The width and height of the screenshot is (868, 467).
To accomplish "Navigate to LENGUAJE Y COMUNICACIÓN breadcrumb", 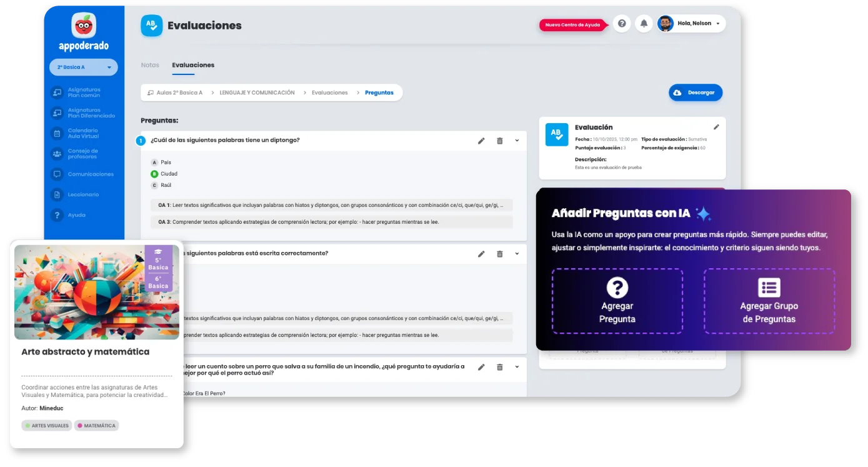I will (x=256, y=92).
